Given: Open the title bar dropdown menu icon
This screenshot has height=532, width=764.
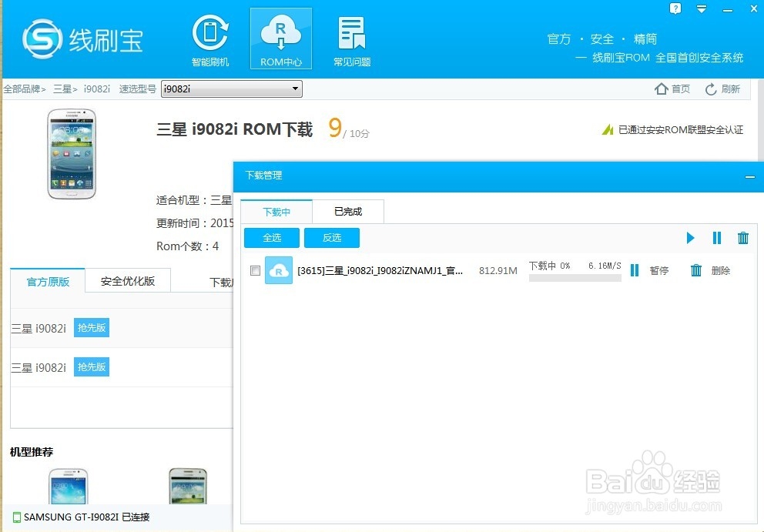Looking at the screenshot, I should click(x=701, y=8).
